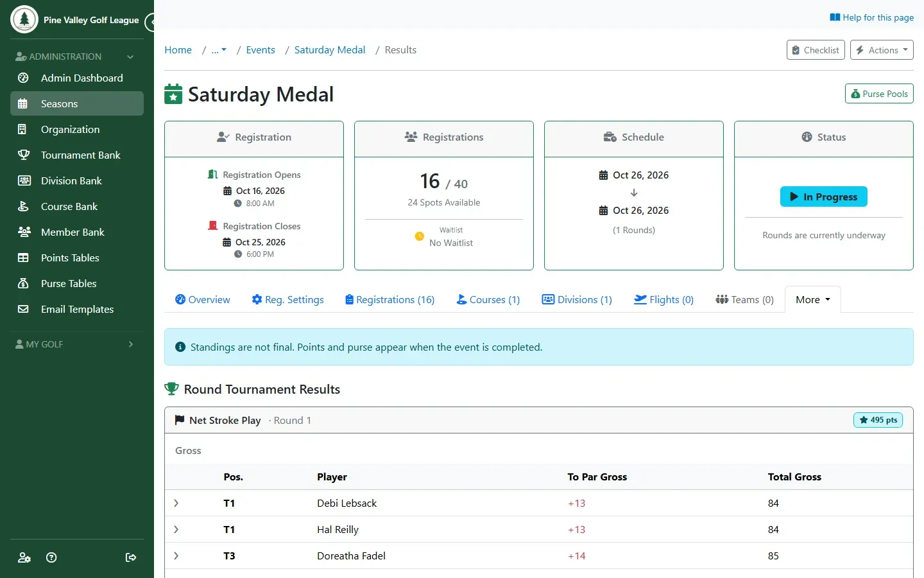Click the Player column header

point(332,477)
